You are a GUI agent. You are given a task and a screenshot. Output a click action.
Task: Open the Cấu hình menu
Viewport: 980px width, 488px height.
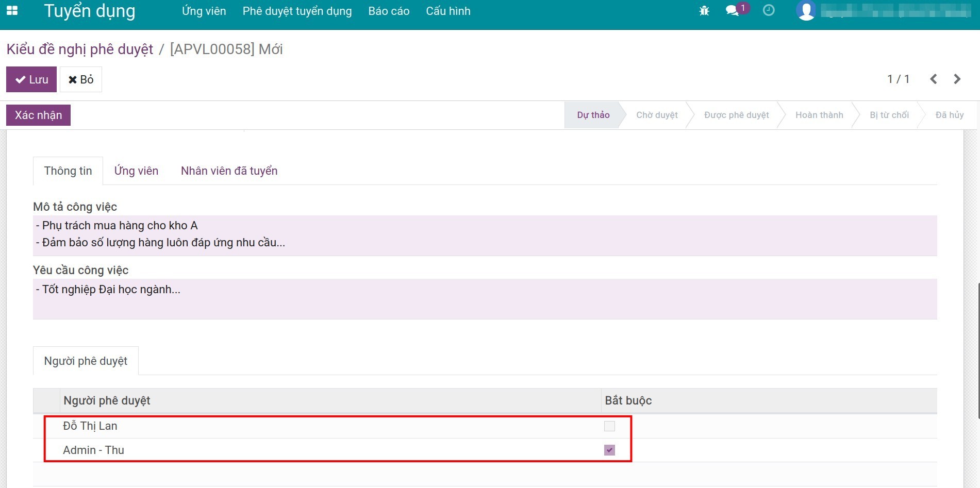[448, 11]
